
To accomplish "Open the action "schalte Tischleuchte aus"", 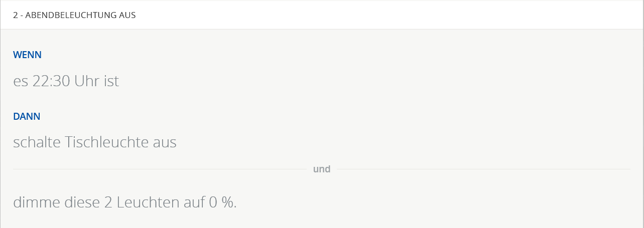I will coord(94,142).
